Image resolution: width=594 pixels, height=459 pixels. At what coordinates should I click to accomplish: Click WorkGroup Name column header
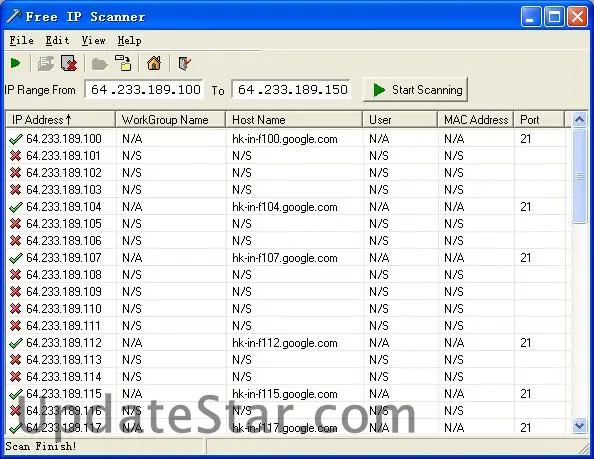170,120
